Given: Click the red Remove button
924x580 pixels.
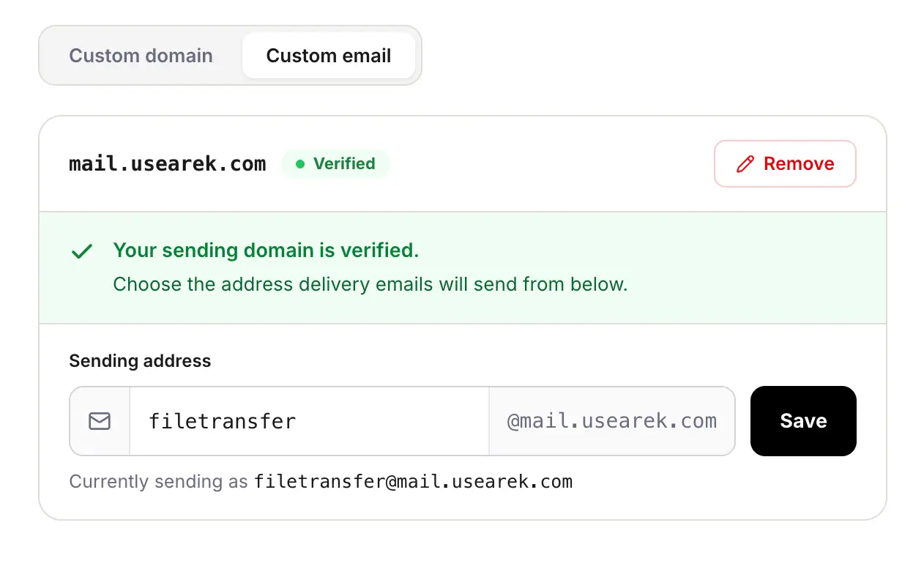Looking at the screenshot, I should pos(785,163).
